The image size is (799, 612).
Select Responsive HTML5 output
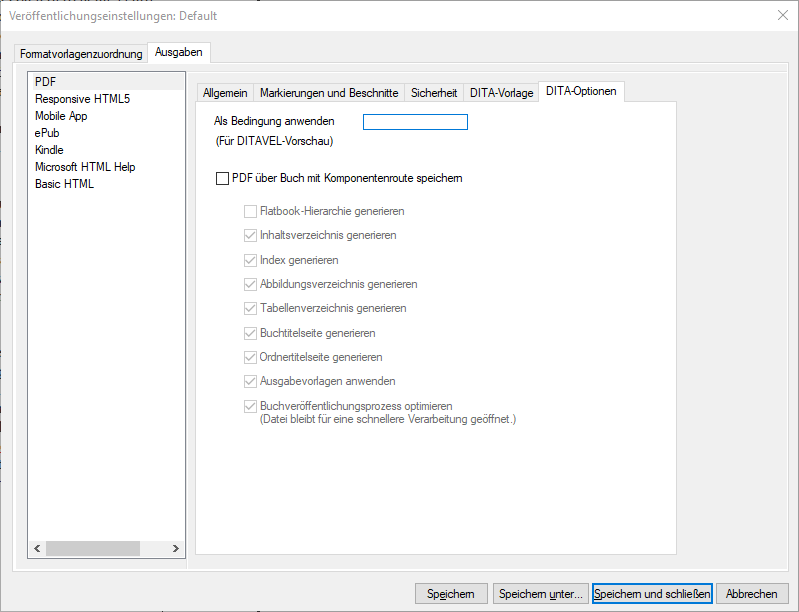[82, 99]
